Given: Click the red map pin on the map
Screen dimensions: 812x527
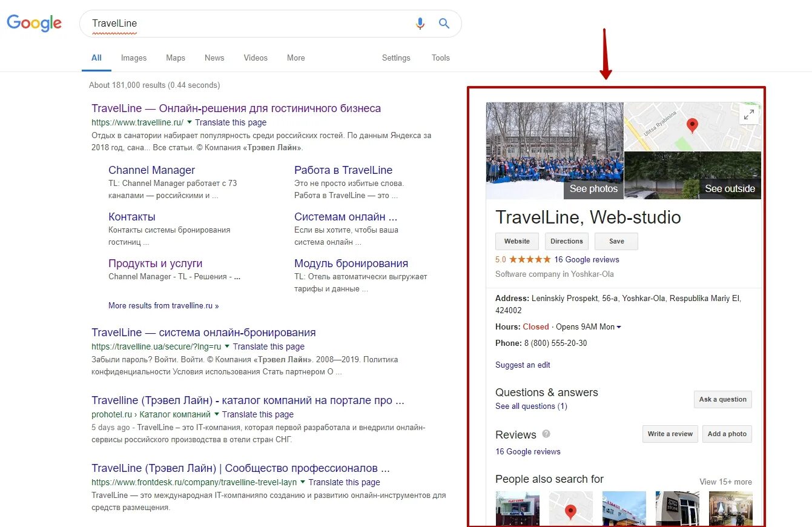Looking at the screenshot, I should (x=693, y=126).
